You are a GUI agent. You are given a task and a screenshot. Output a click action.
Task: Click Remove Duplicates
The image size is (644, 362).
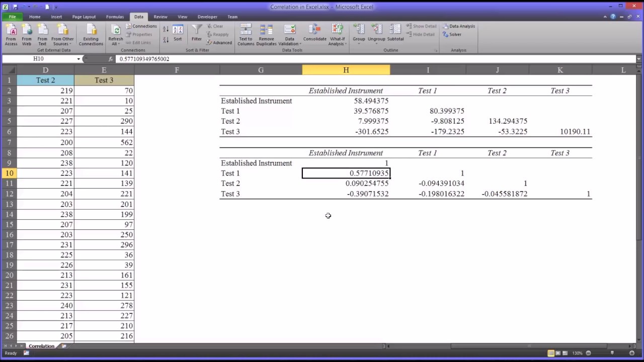click(266, 35)
